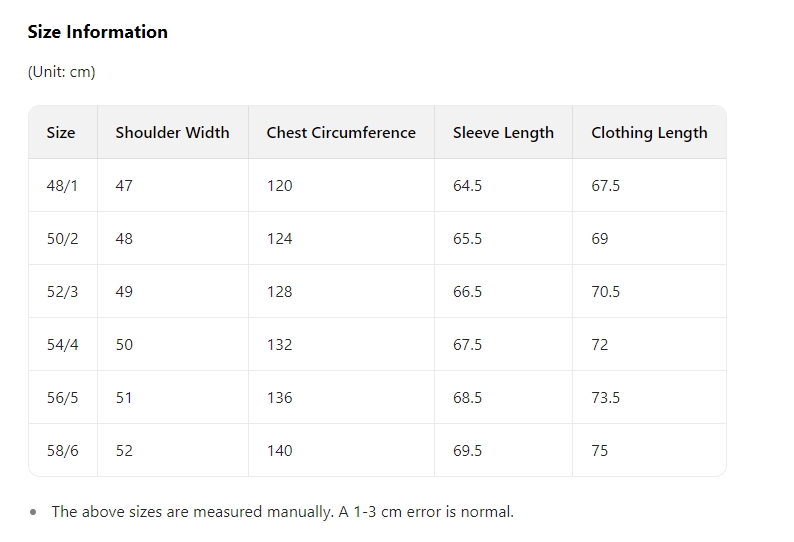This screenshot has height=542, width=794.
Task: Click the 50/2 size cell
Action: pos(62,238)
